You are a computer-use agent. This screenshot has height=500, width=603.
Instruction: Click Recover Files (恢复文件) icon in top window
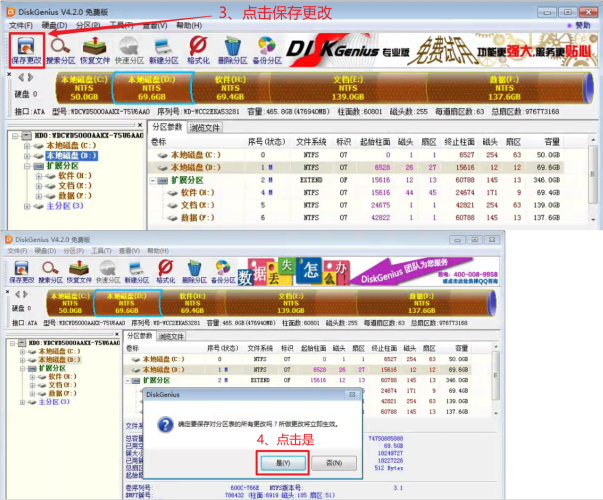[95, 50]
